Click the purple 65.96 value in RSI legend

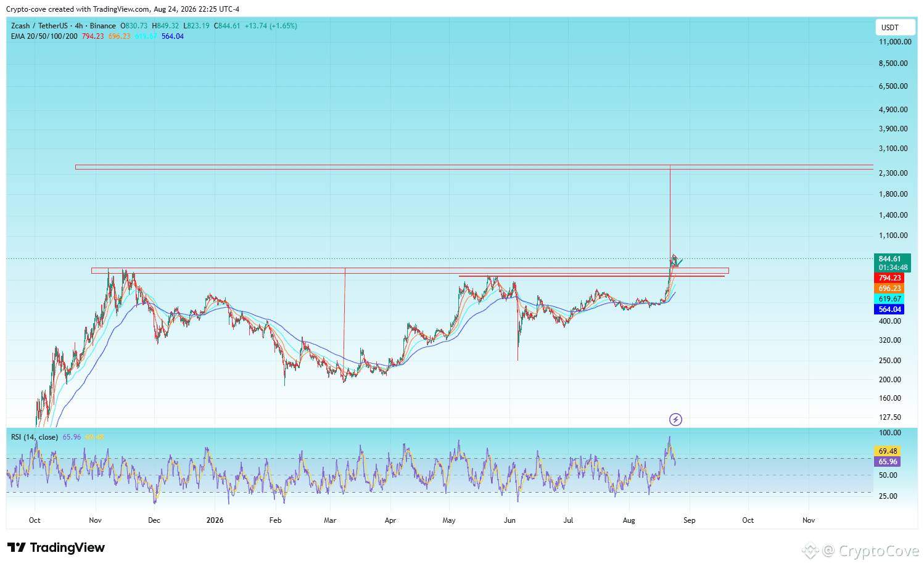point(72,437)
